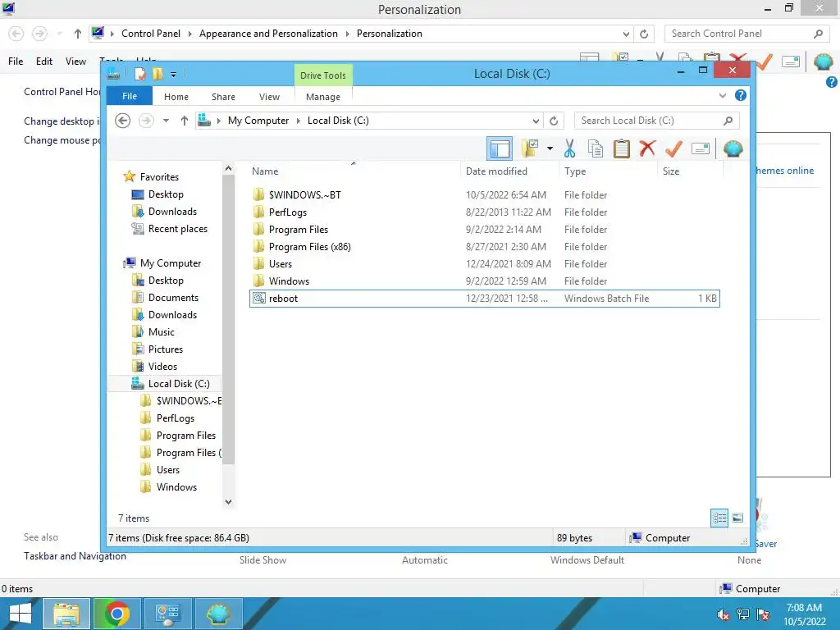840x630 pixels.
Task: Select PerfLogs in the navigation tree
Action: [x=176, y=418]
